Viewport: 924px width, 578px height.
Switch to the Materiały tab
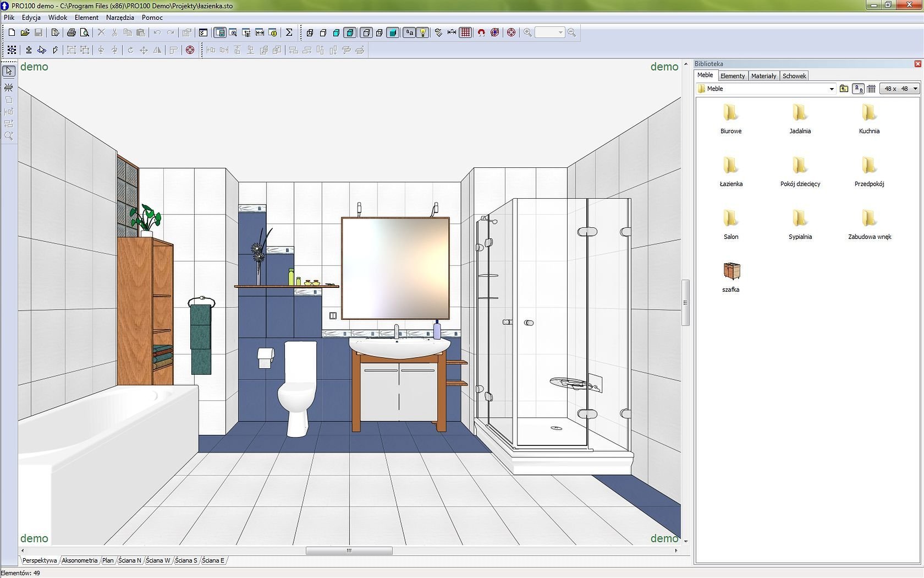click(x=763, y=76)
